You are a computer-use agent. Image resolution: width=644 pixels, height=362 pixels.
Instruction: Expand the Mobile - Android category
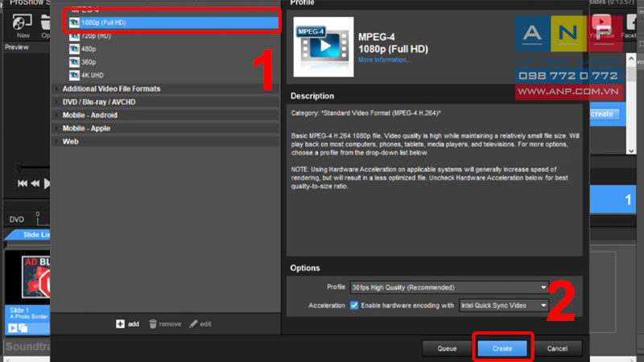point(166,115)
